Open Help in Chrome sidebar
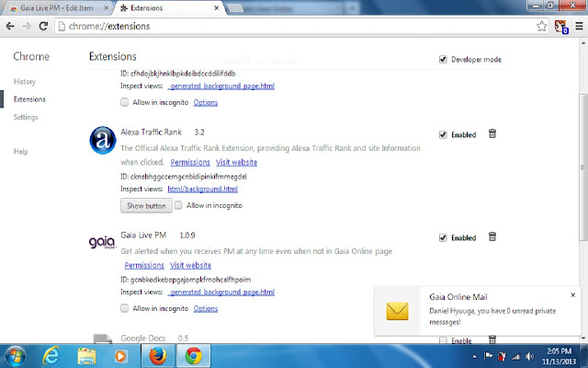 point(20,151)
